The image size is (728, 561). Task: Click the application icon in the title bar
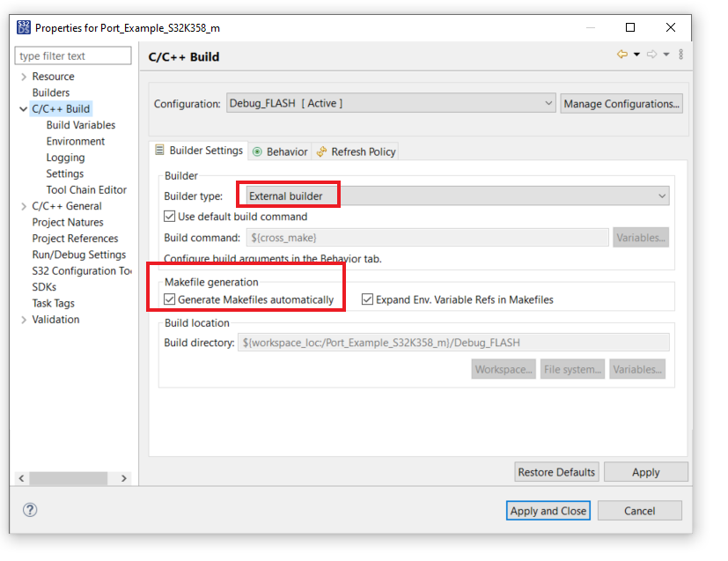[23, 26]
